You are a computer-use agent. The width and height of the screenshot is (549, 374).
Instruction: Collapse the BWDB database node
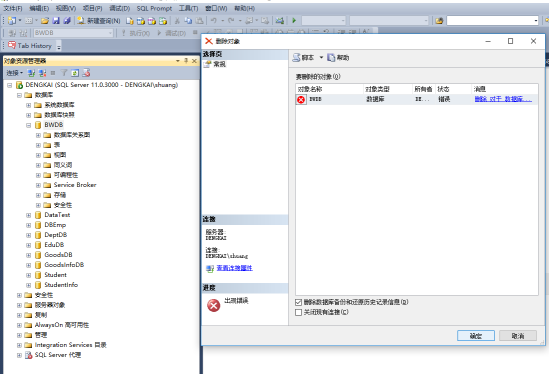29,125
